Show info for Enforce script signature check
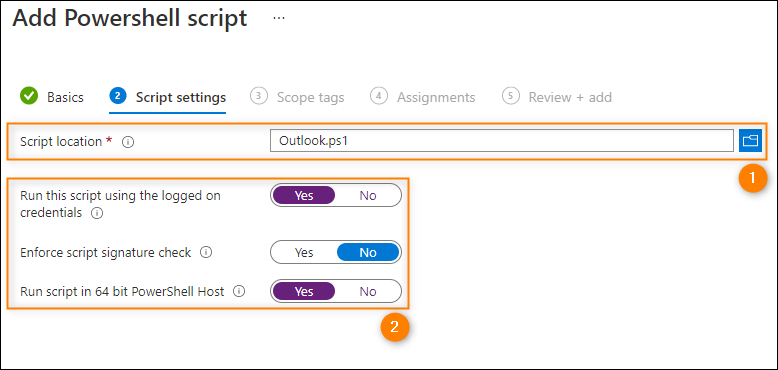Image resolution: width=778 pixels, height=370 pixels. point(206,253)
